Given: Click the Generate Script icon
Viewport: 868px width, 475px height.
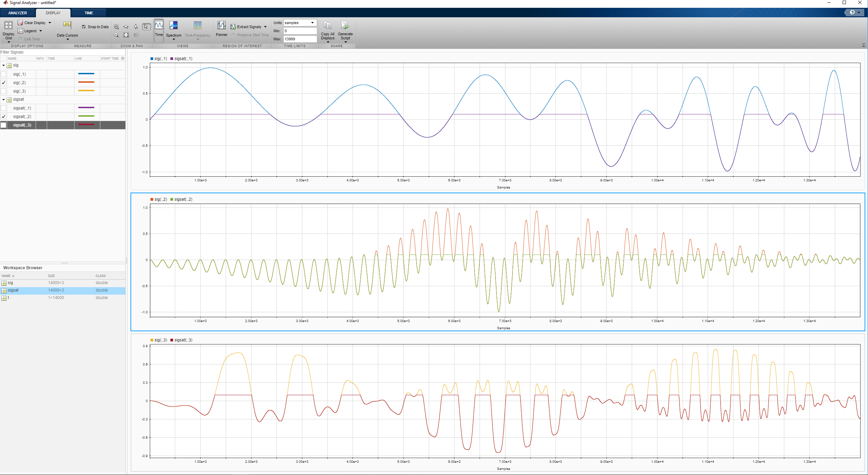Looking at the screenshot, I should coord(345,26).
